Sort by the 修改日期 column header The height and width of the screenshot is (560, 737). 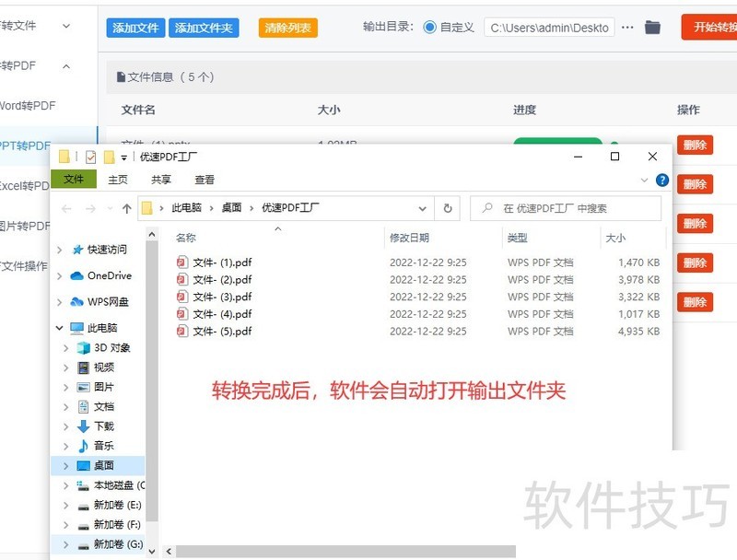coord(409,238)
